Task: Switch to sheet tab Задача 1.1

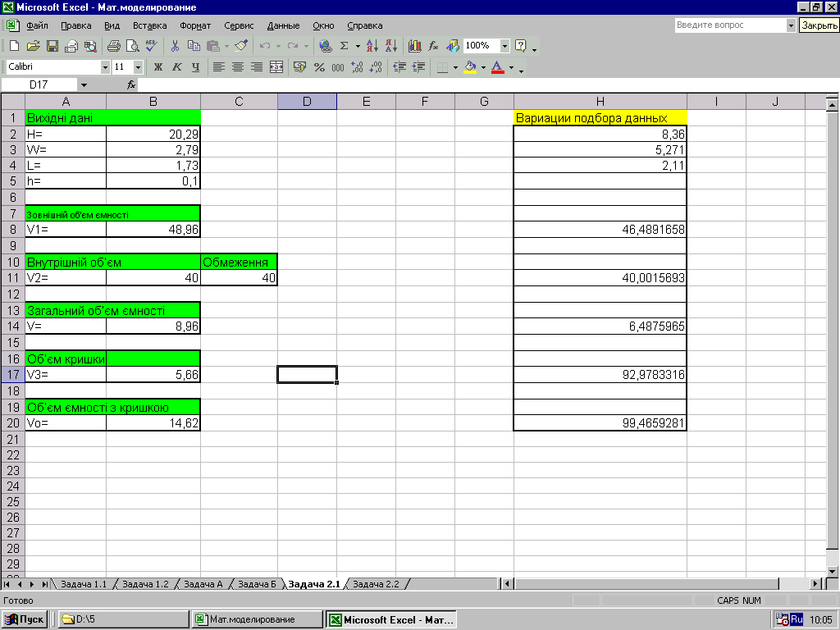Action: [x=84, y=584]
